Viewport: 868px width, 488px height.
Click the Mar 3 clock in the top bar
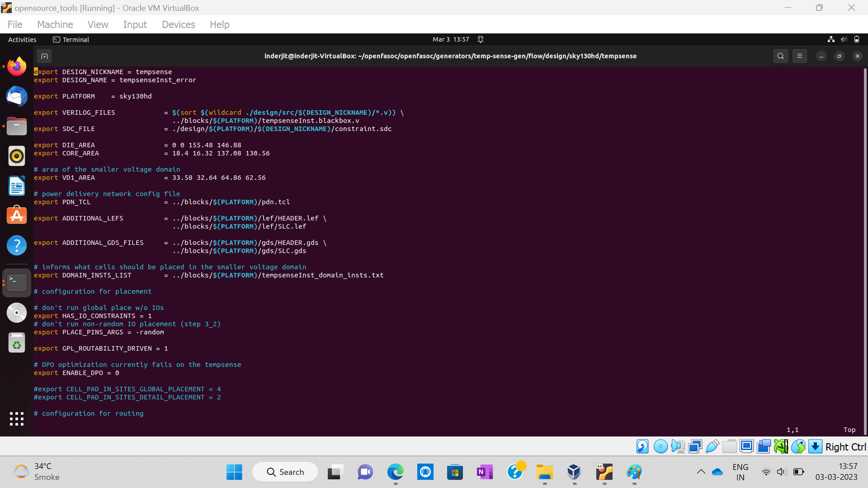pyautogui.click(x=451, y=39)
